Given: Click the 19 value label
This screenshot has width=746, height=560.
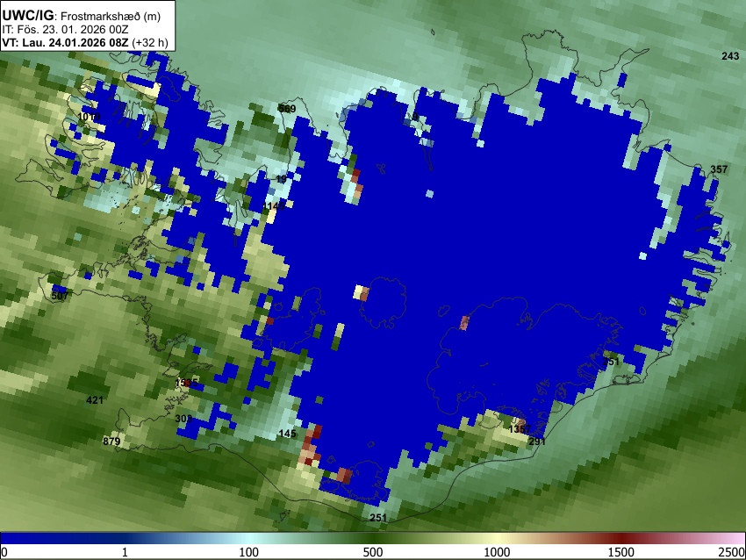Looking at the screenshot, I should click(x=281, y=179).
